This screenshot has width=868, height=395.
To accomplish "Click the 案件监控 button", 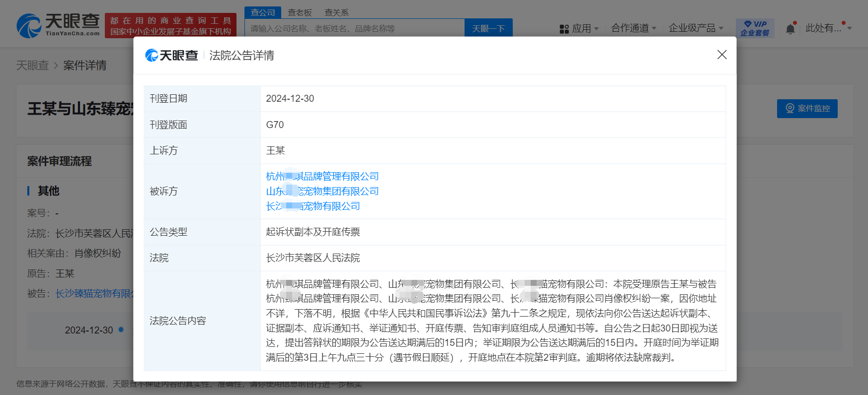I will point(807,109).
